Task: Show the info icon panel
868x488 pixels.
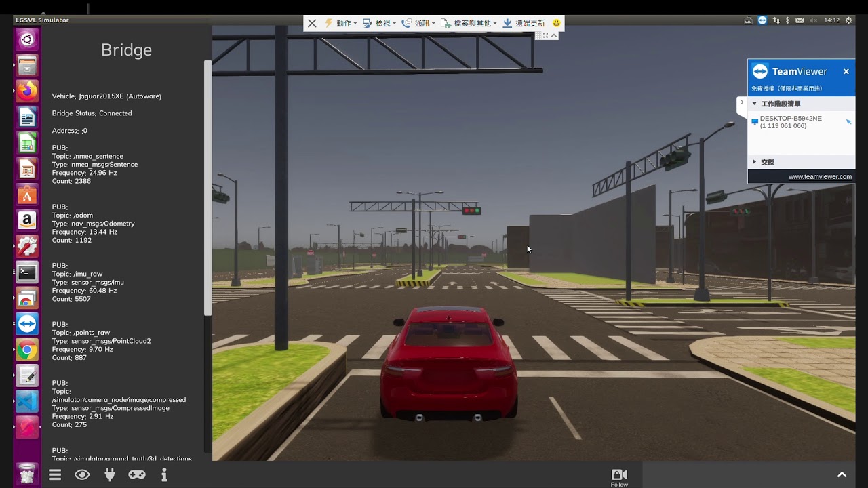Action: pyautogui.click(x=164, y=475)
